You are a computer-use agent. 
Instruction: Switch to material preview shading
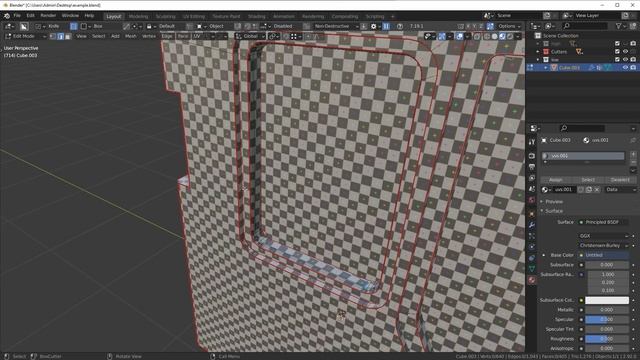[x=502, y=36]
